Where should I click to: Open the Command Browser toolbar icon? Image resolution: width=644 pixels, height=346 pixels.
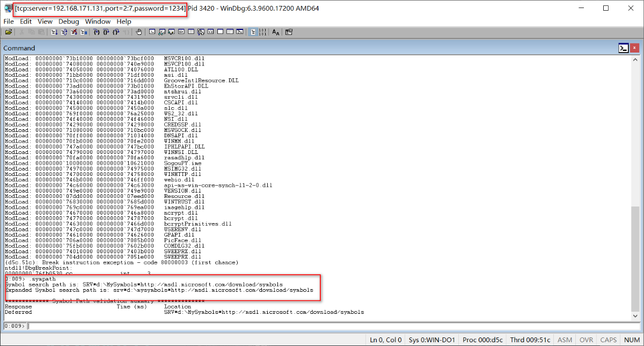coord(240,32)
